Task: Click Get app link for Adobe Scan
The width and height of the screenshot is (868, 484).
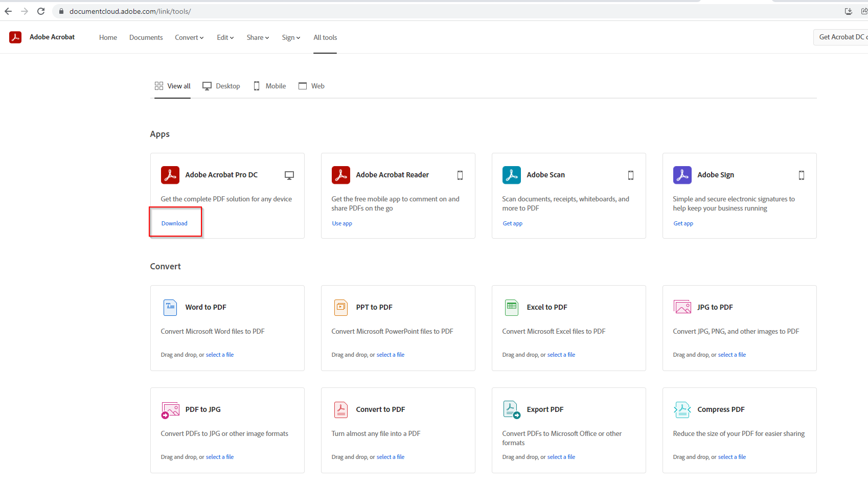Action: [x=512, y=223]
